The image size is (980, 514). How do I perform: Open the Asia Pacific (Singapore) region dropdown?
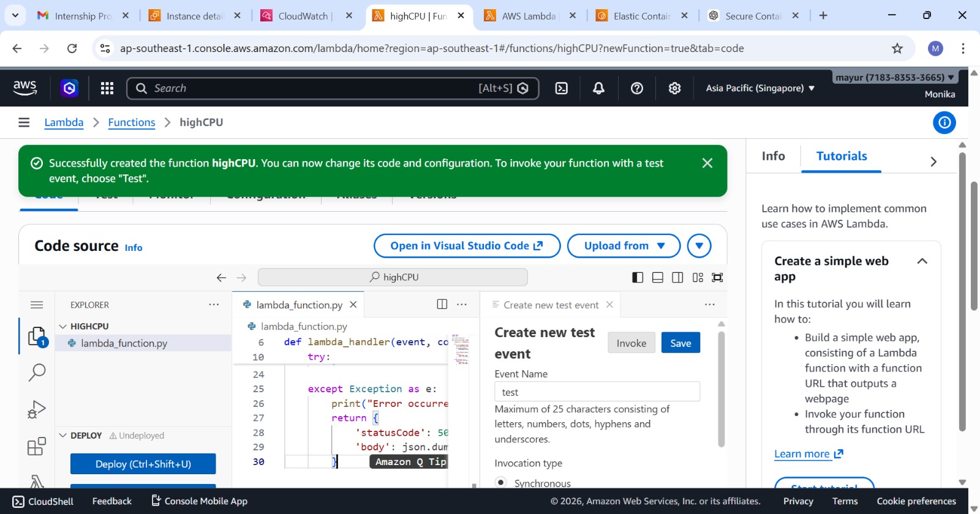[x=759, y=88]
